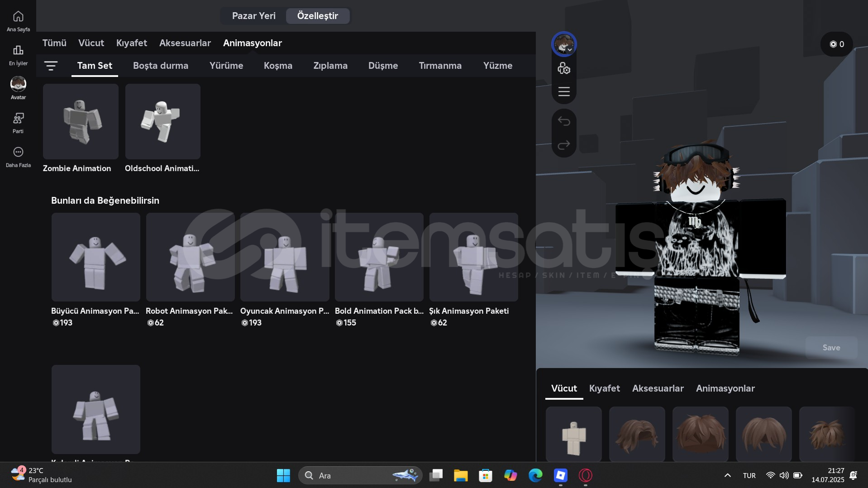Select Aksesuarlar tab in equipped panel
The image size is (868, 488).
tap(658, 388)
